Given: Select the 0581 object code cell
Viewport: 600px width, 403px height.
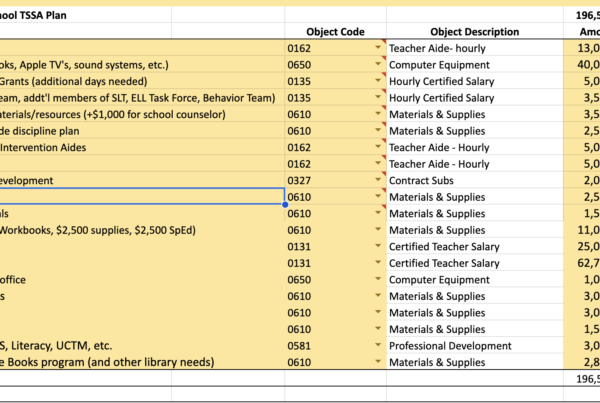Looking at the screenshot, I should tap(335, 346).
